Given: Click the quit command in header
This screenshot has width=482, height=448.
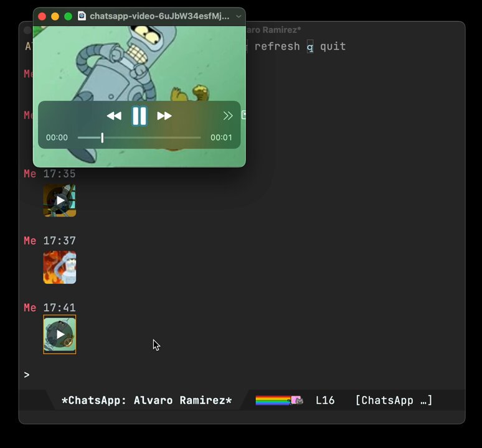Looking at the screenshot, I should click(333, 47).
